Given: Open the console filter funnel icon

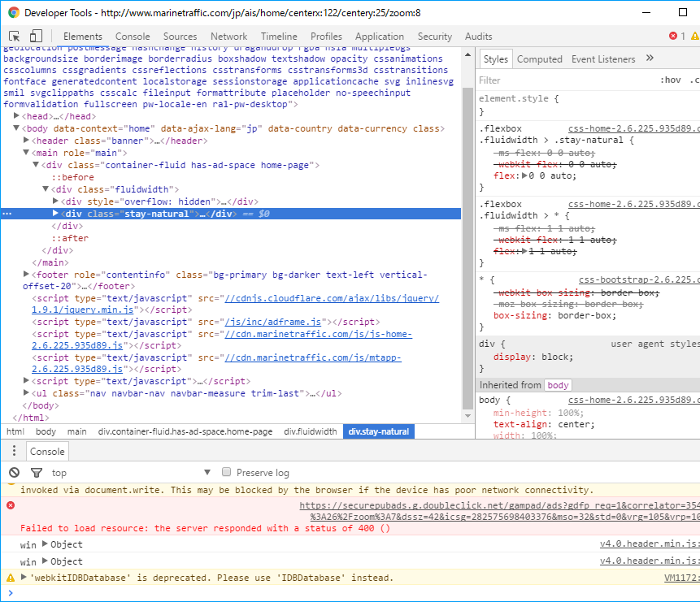Looking at the screenshot, I should pyautogui.click(x=37, y=473).
